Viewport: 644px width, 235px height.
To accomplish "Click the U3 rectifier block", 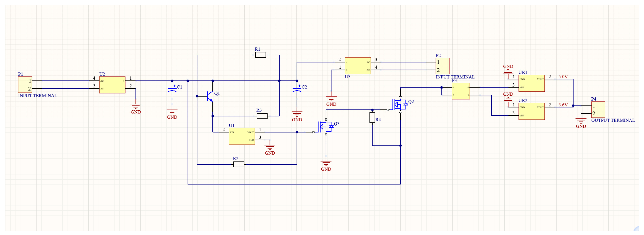I will 358,66.
